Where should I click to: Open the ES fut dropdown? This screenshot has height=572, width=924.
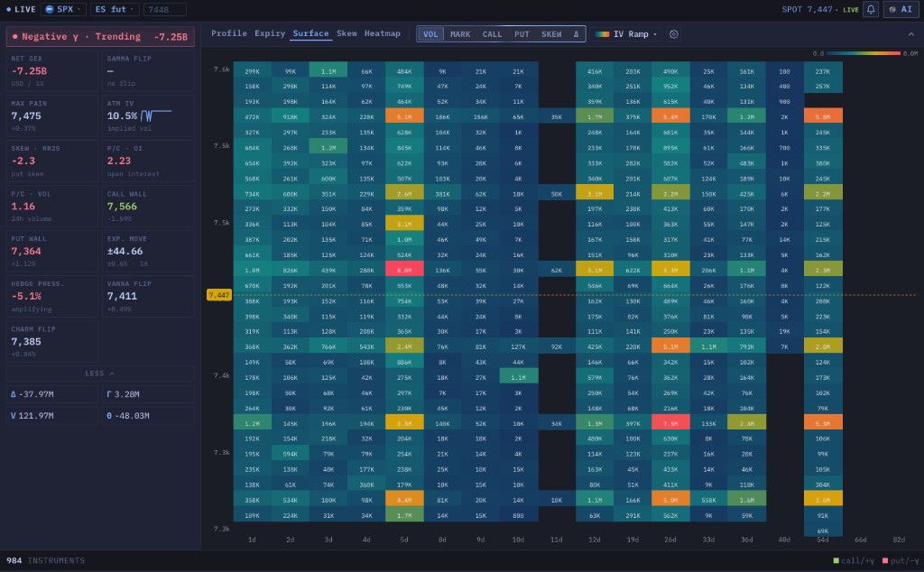[x=115, y=9]
